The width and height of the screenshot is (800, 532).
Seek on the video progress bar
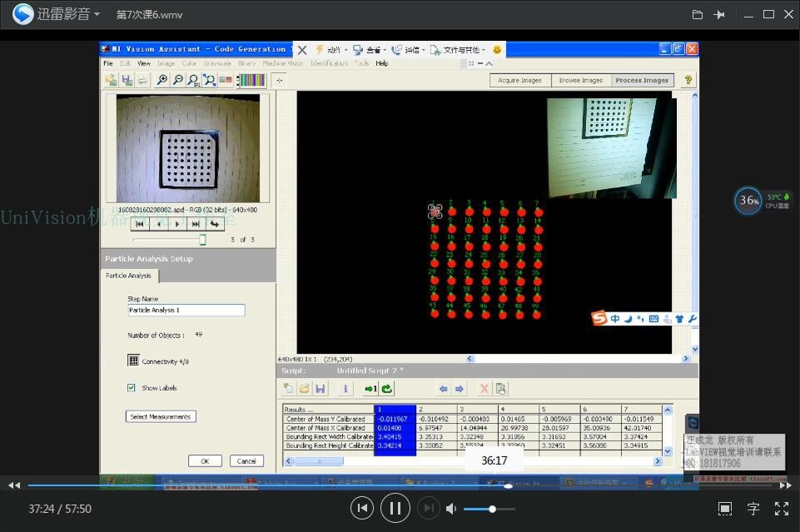pyautogui.click(x=400, y=485)
